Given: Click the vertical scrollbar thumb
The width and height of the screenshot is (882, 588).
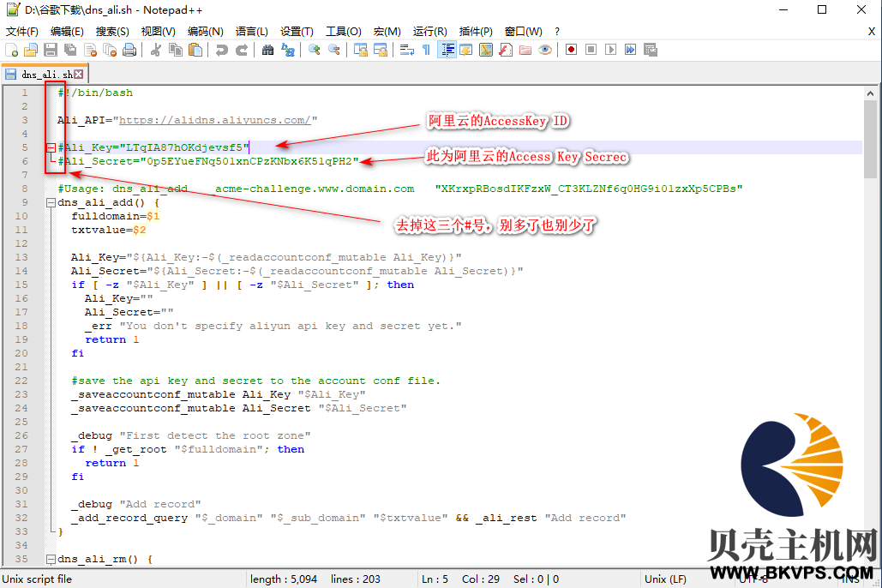Looking at the screenshot, I should tap(870, 139).
